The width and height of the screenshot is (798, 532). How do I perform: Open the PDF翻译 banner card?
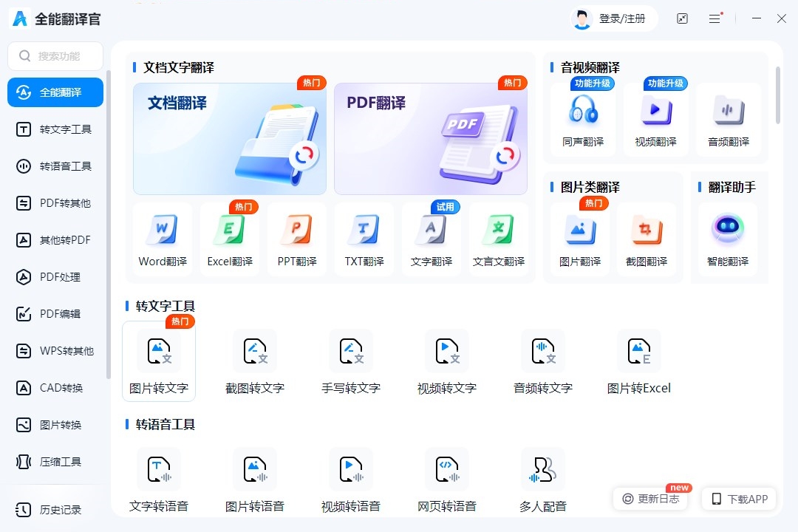pyautogui.click(x=431, y=138)
